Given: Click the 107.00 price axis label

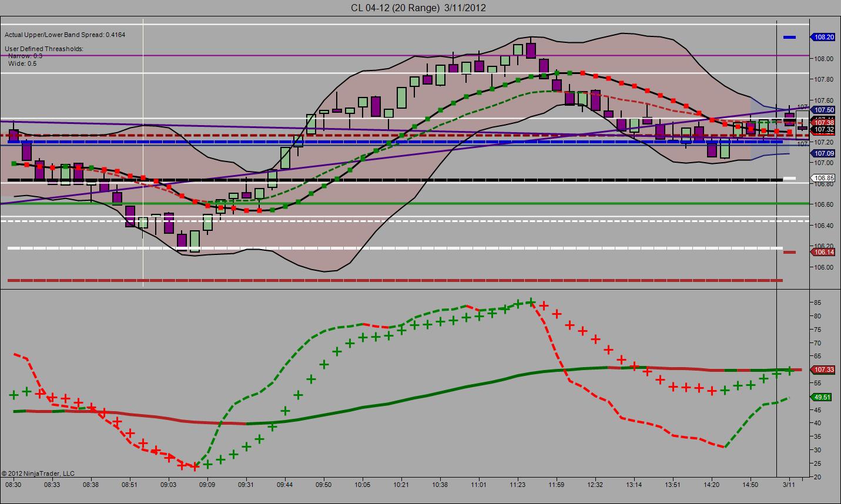Looking at the screenshot, I should (824, 163).
